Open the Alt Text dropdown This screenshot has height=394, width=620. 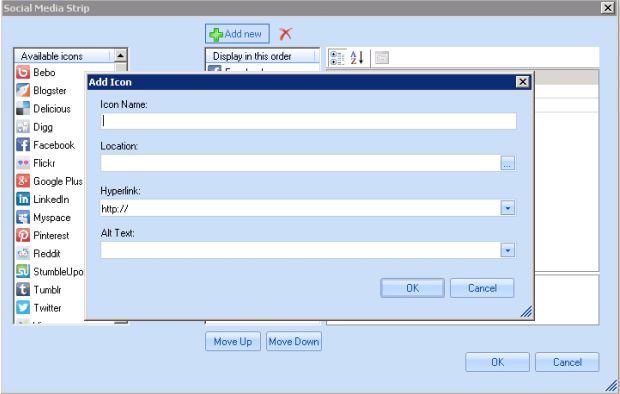pos(508,250)
